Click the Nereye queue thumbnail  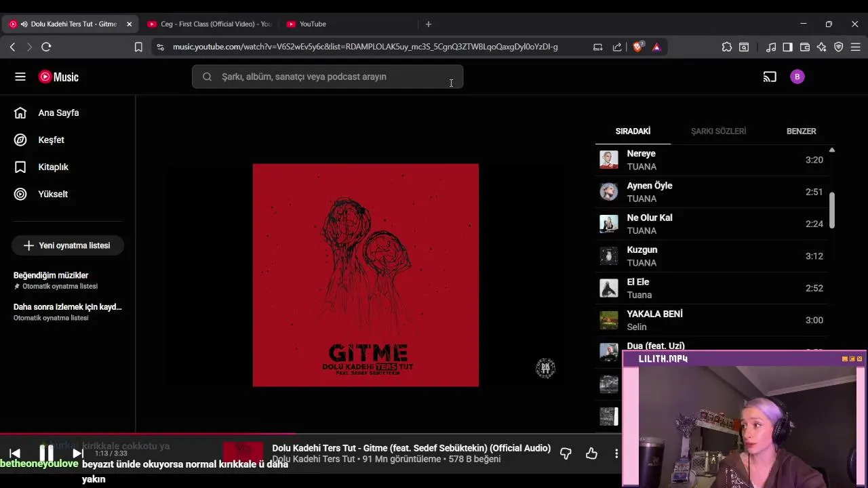point(609,160)
